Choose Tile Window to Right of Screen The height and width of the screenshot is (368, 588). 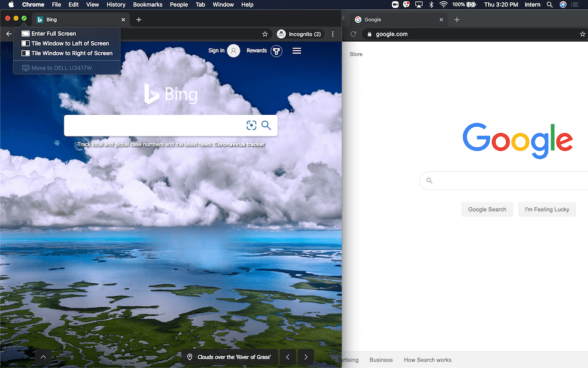[x=67, y=53]
